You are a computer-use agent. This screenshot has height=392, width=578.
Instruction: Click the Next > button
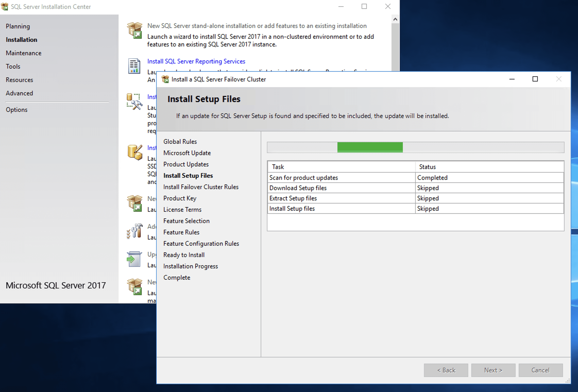click(x=493, y=370)
